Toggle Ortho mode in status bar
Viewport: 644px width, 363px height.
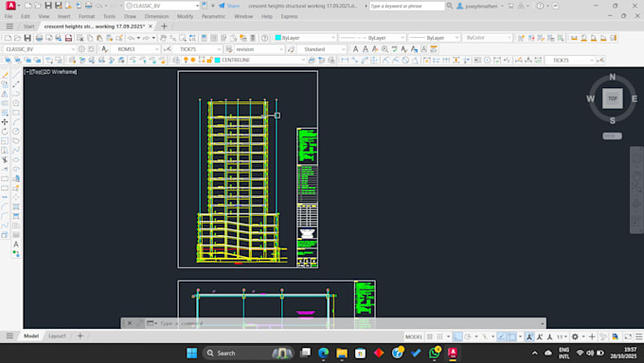457,336
